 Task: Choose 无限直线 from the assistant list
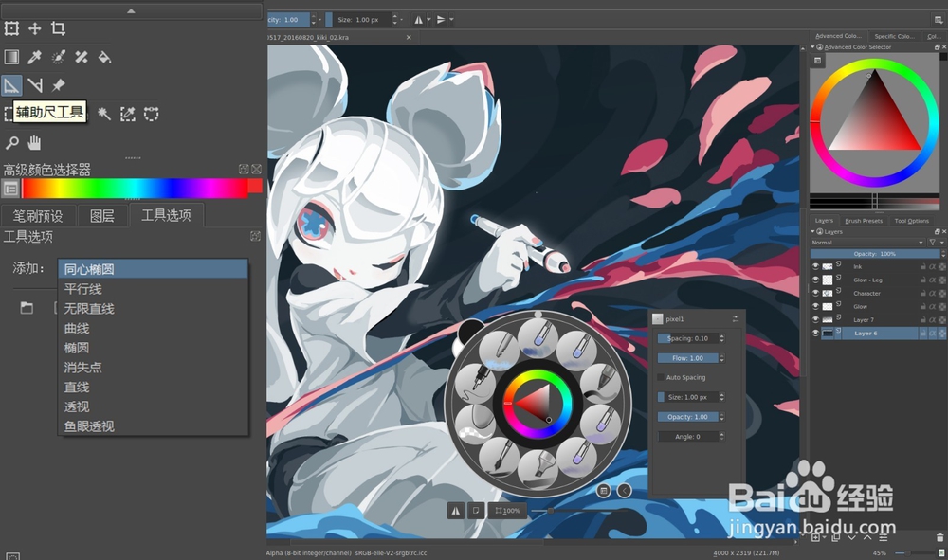(x=154, y=309)
